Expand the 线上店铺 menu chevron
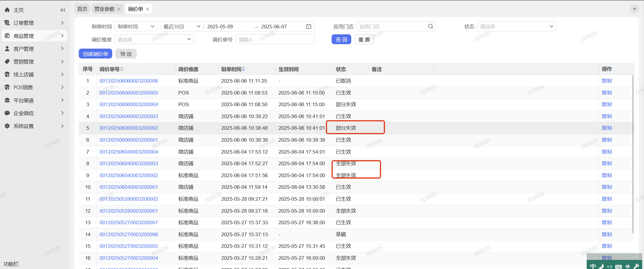Viewport: 644px width, 269px height. tap(62, 74)
